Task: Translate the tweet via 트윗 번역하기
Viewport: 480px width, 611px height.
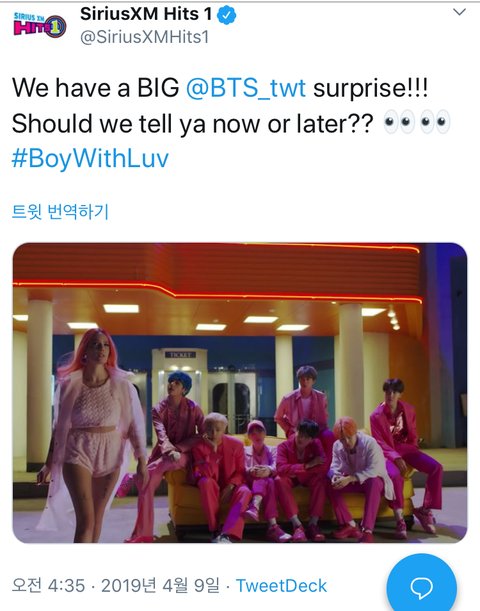Action: pyautogui.click(x=60, y=212)
